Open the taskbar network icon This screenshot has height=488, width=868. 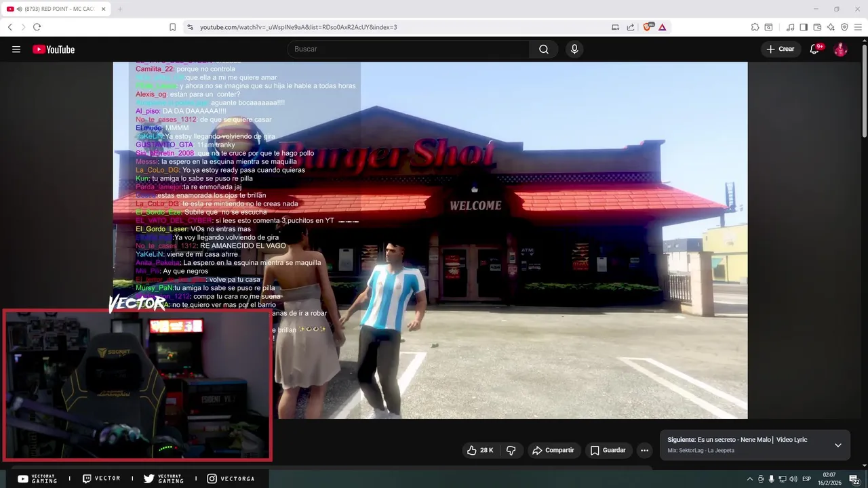[x=782, y=479]
